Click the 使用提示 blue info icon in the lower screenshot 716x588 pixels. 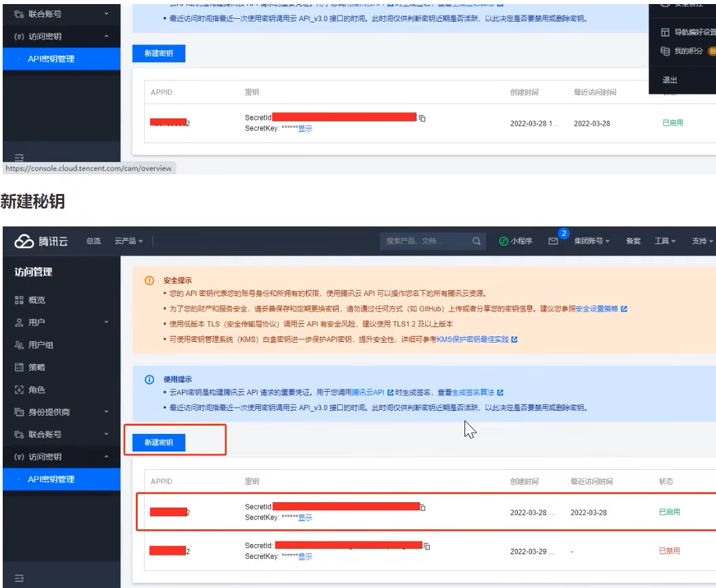(x=149, y=379)
